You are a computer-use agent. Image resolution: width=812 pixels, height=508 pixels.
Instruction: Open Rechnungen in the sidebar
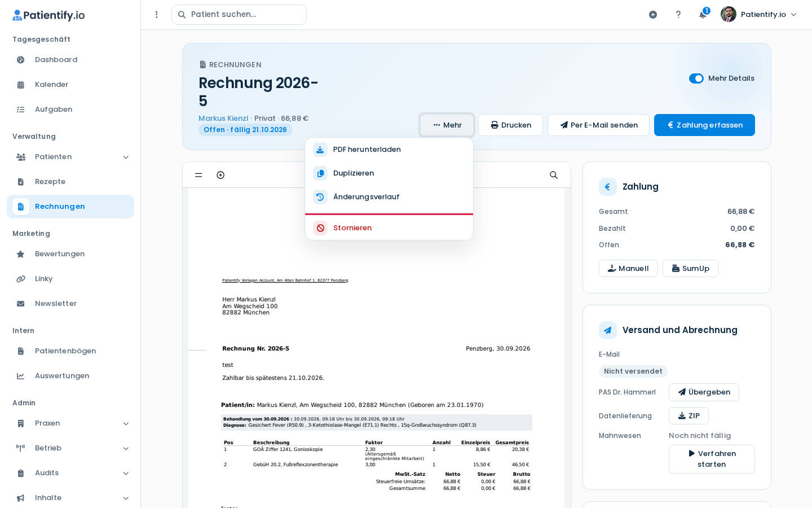click(70, 207)
